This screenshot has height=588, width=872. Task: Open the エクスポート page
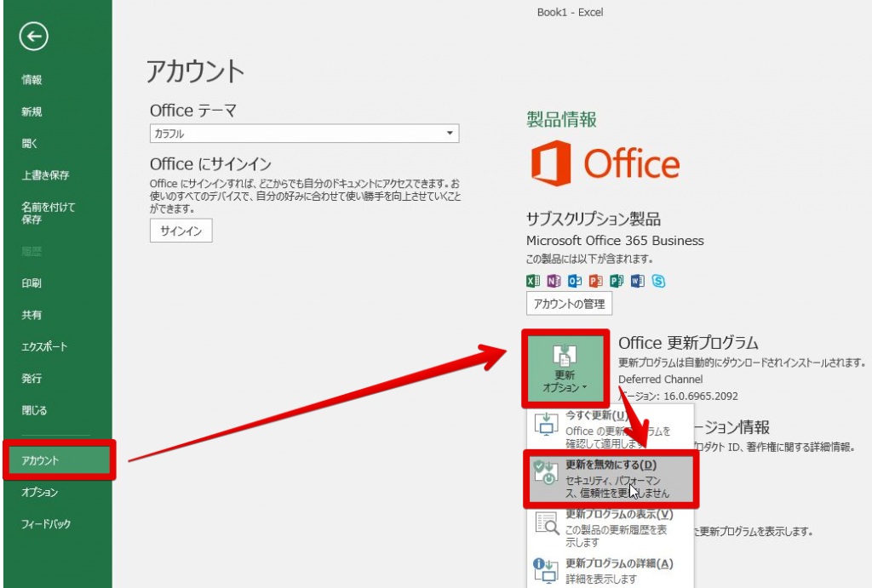44,347
